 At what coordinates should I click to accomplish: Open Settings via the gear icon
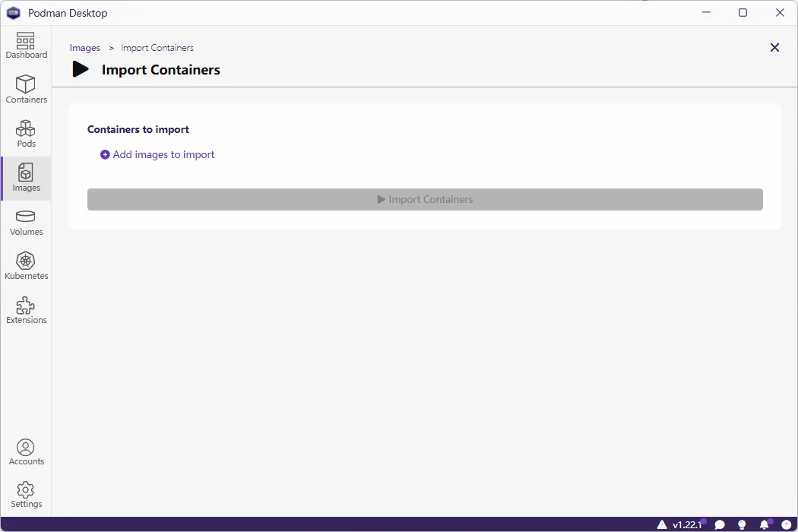click(x=26, y=494)
